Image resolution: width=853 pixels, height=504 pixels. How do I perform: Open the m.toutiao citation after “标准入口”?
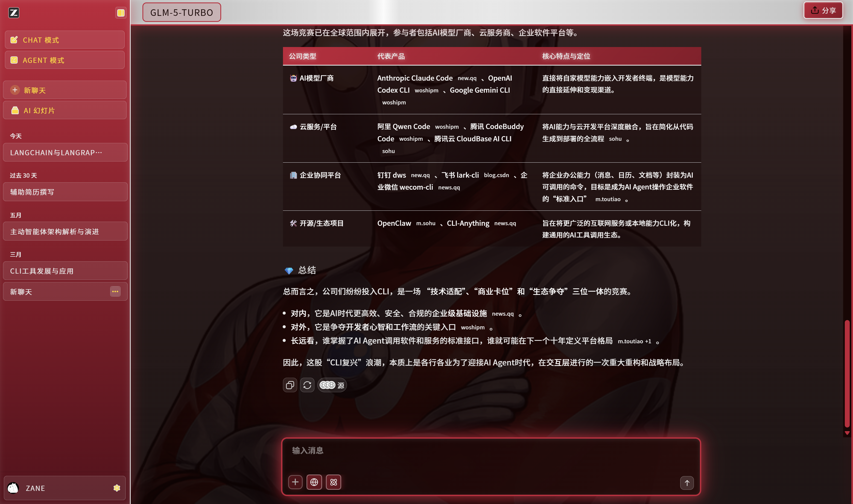[x=608, y=199]
